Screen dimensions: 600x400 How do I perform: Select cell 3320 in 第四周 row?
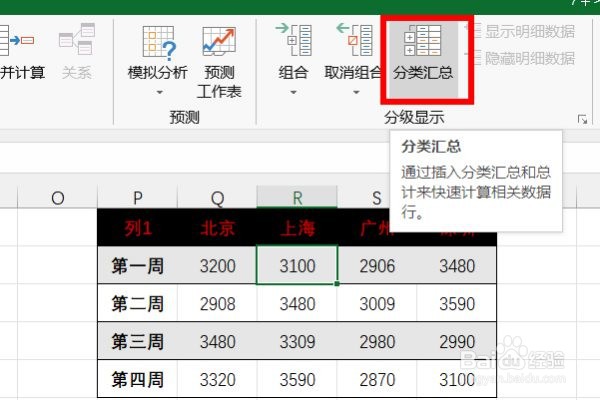point(217,379)
